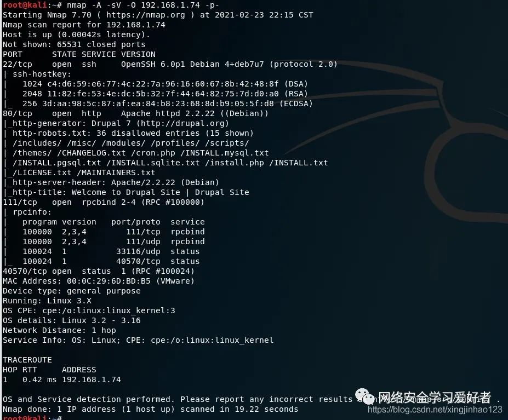Click the RSA ssh-hostkey fingerprint line

(165, 94)
